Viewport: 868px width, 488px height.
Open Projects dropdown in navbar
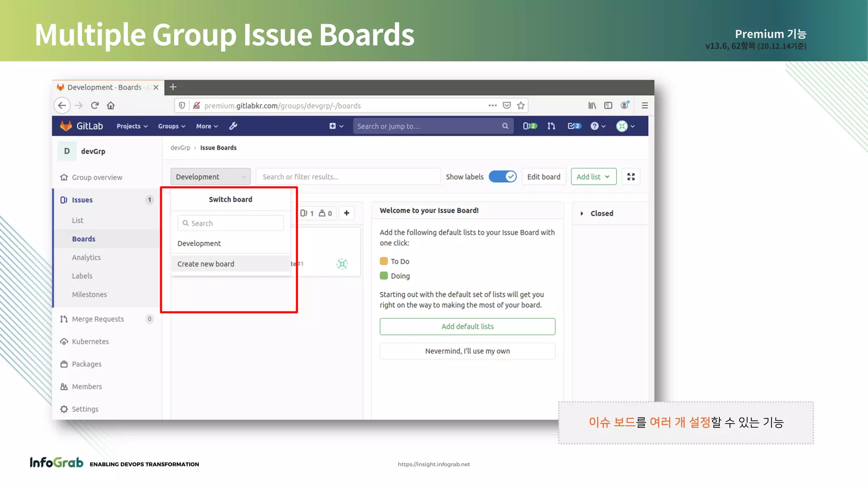coord(132,126)
